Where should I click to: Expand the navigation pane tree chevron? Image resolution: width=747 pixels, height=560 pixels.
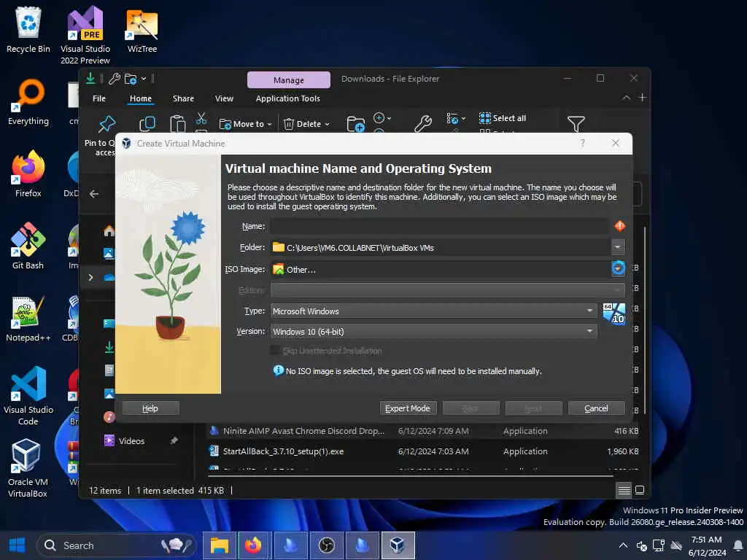(90, 277)
